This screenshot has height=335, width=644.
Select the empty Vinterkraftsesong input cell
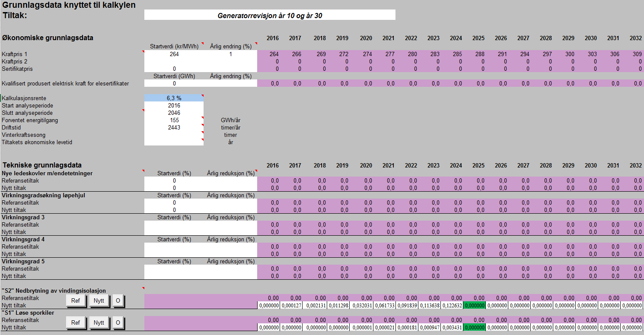point(174,135)
